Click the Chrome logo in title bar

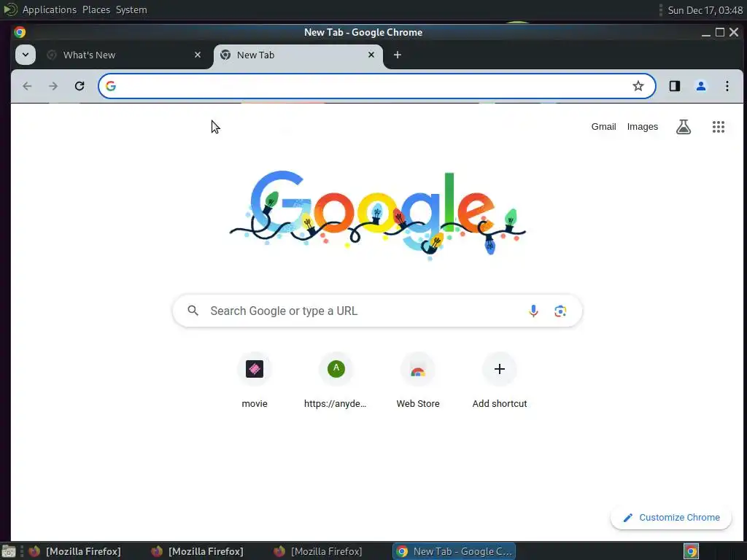[x=20, y=32]
